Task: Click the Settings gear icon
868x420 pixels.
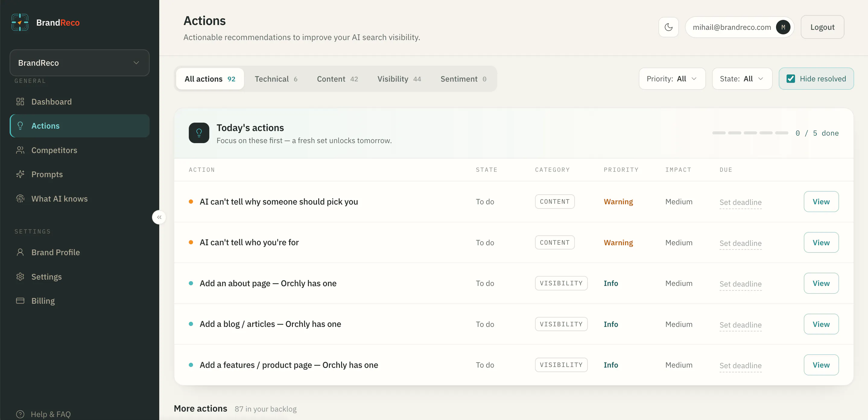Action: [20, 277]
